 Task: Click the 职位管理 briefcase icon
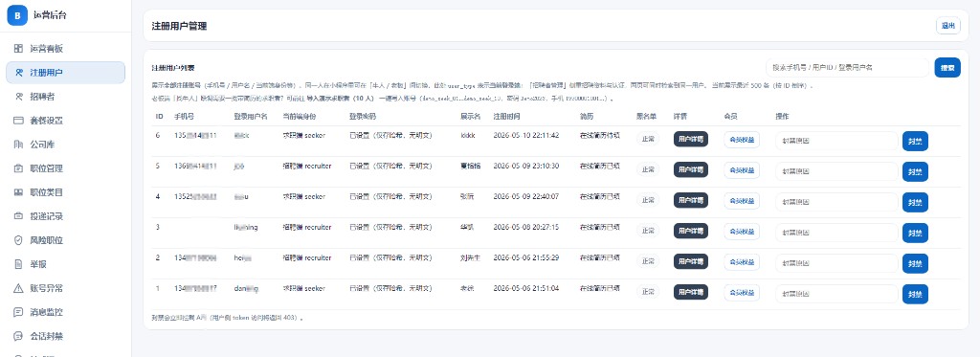click(x=19, y=168)
